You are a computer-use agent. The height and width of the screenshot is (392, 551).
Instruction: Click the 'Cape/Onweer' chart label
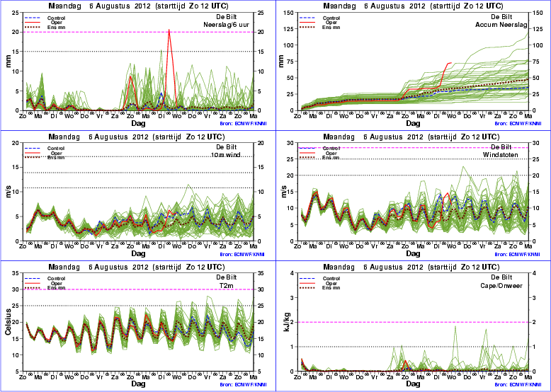(x=501, y=286)
